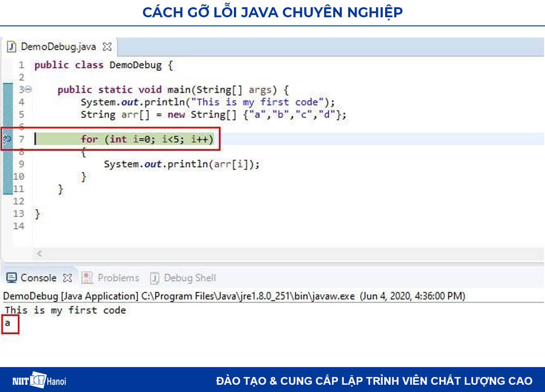
Task: Open the Problems tab
Action: coord(118,278)
